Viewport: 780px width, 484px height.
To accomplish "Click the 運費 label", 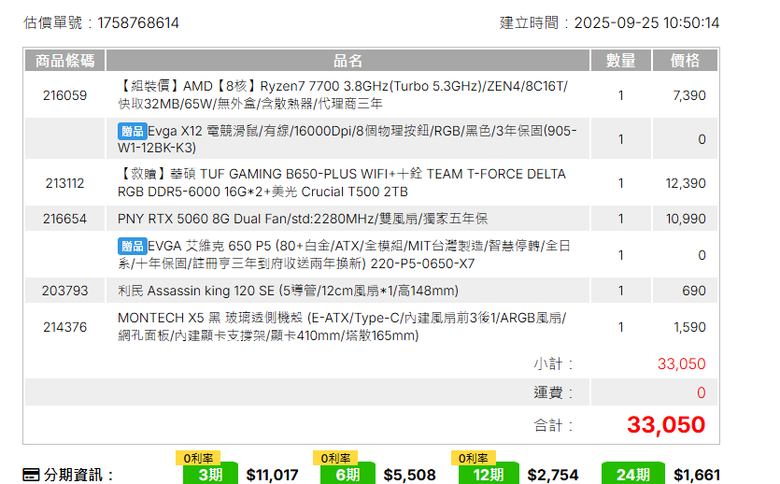I will [553, 392].
